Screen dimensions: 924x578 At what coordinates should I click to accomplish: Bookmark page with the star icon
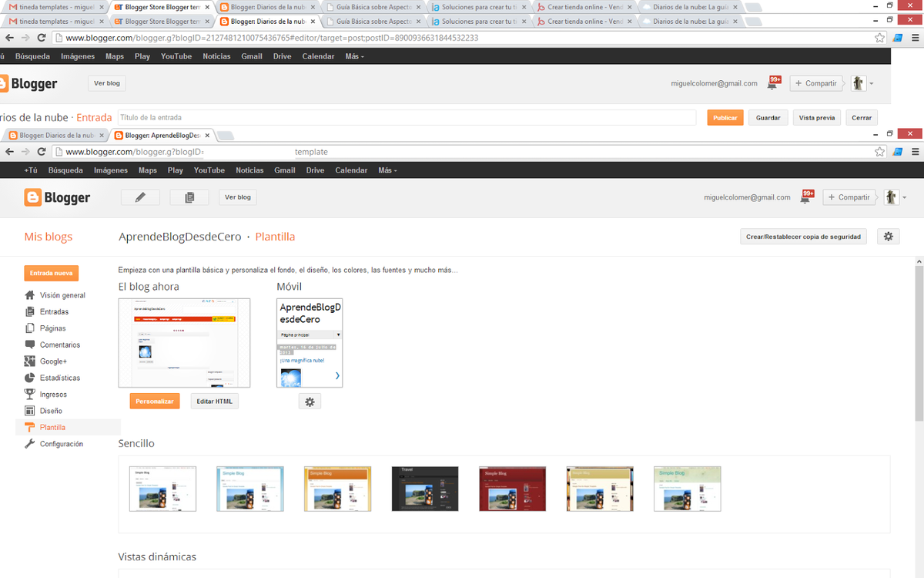879,152
